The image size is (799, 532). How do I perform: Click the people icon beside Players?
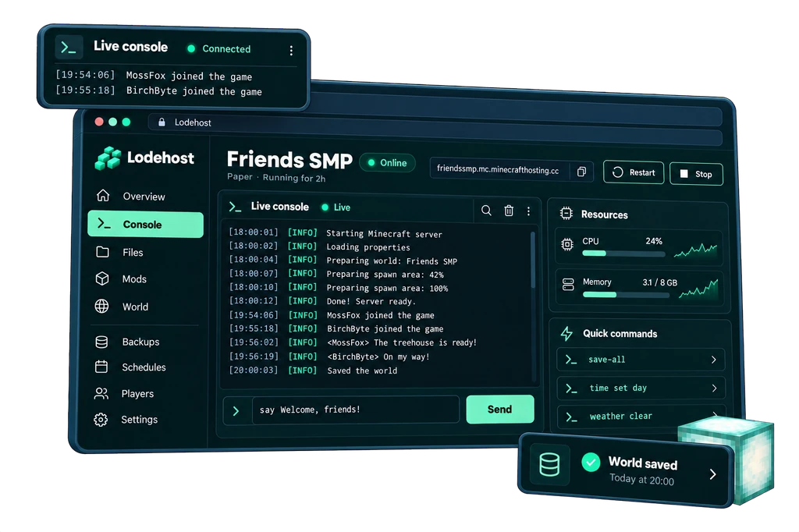point(101,393)
